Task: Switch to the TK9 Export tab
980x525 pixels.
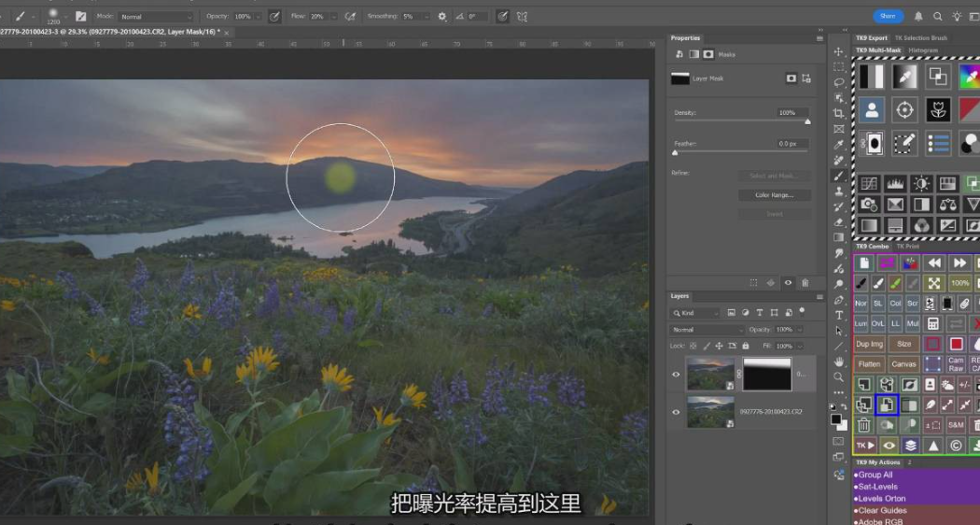Action: 872,38
